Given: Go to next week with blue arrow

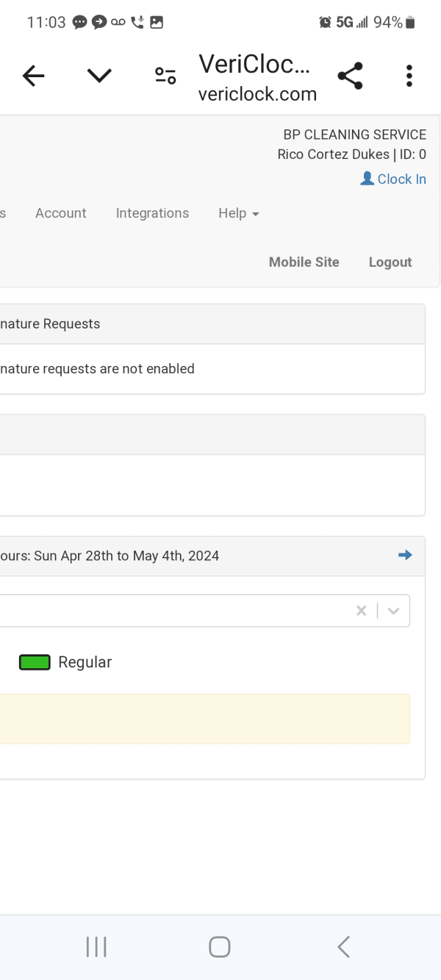Looking at the screenshot, I should [x=405, y=555].
